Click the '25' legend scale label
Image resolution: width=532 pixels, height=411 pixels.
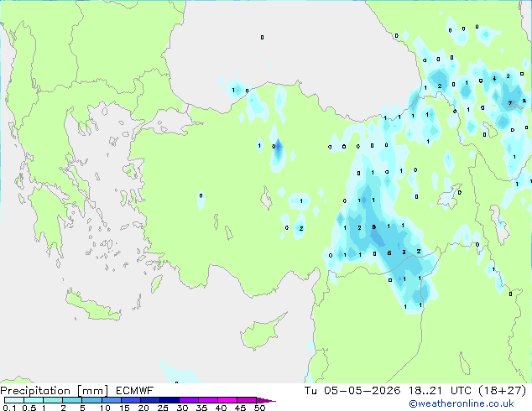pos(163,408)
